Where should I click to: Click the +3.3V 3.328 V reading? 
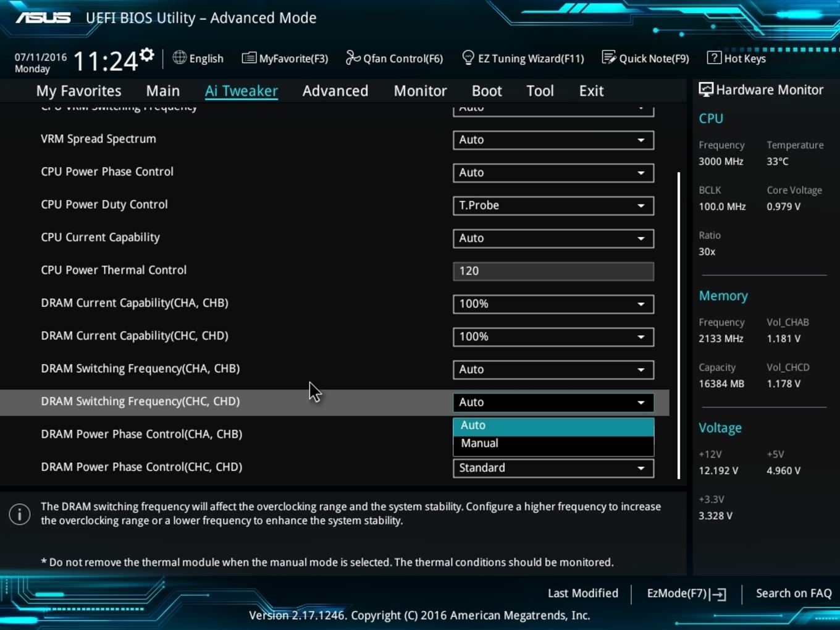point(715,516)
